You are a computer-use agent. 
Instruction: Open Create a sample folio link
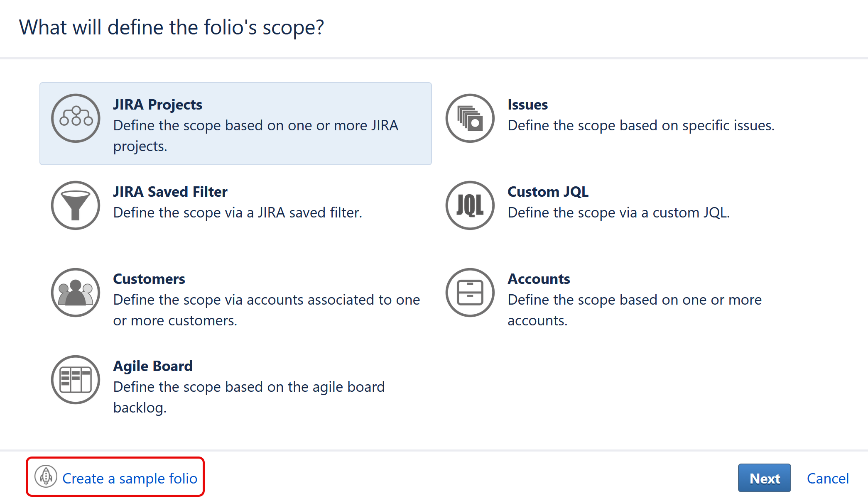[129, 478]
